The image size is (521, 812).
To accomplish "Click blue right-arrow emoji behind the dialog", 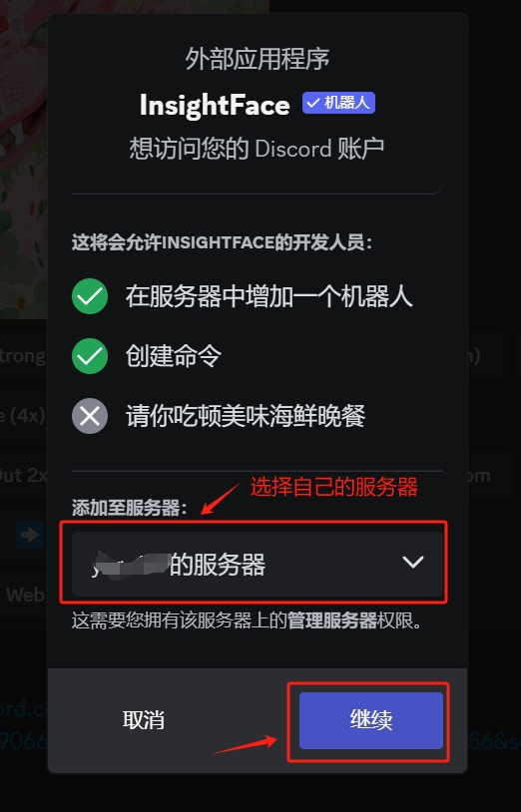I will click(x=30, y=535).
